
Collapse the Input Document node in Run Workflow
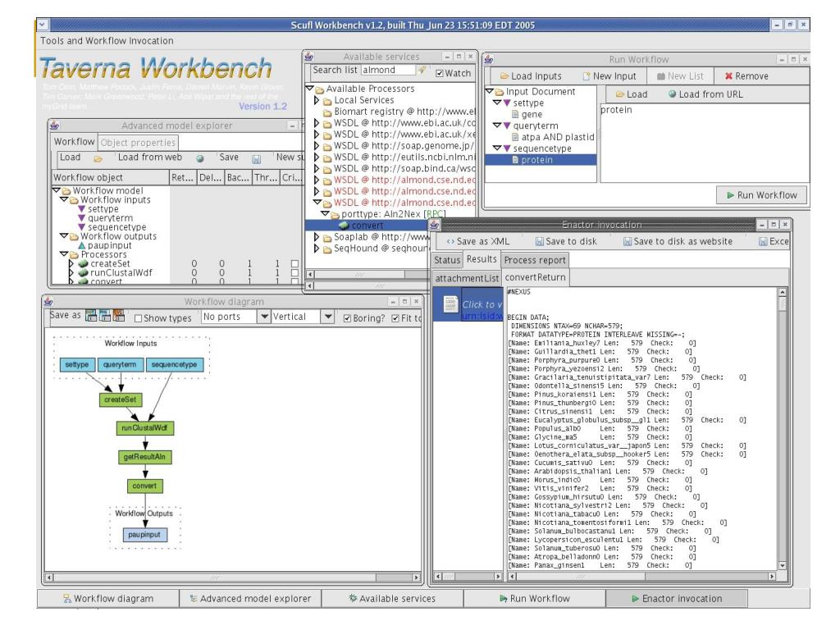click(x=490, y=92)
